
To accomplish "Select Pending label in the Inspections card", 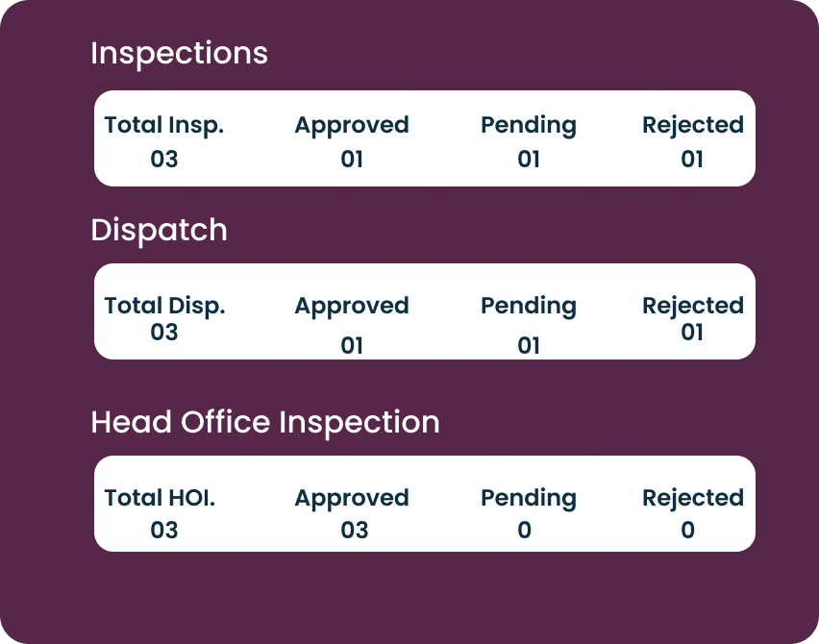I will click(529, 125).
